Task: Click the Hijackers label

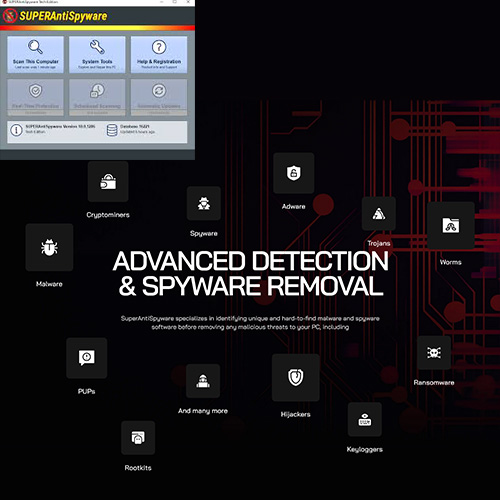Action: pos(296,414)
